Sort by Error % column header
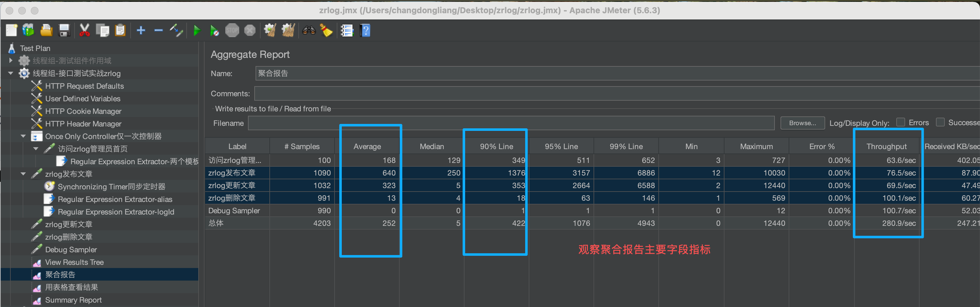This screenshot has width=980, height=307. pyautogui.click(x=822, y=147)
